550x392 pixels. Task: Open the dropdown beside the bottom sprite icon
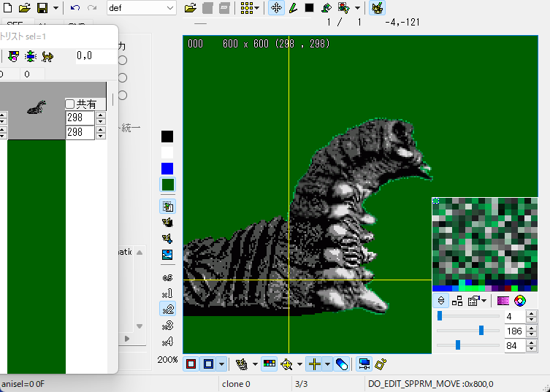[x=255, y=364]
